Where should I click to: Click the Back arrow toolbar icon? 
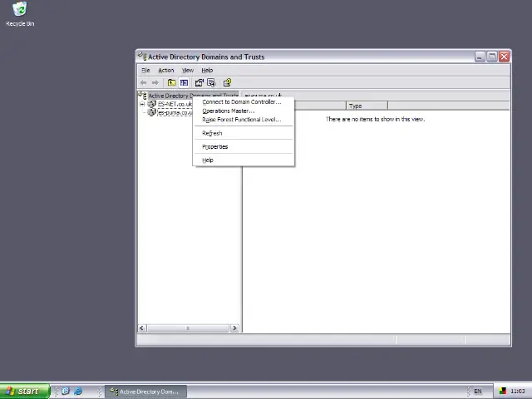(x=144, y=82)
